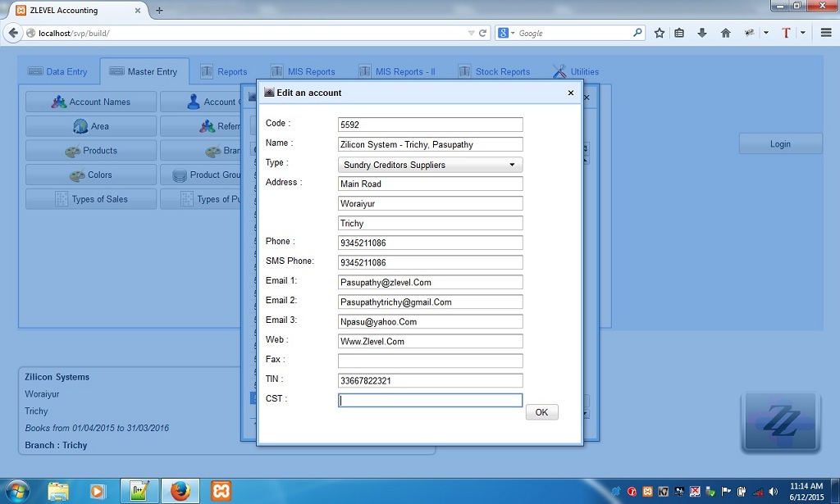Click the Firefox icon on the taskbar
Viewport: 840px width, 504px height.
(180, 491)
